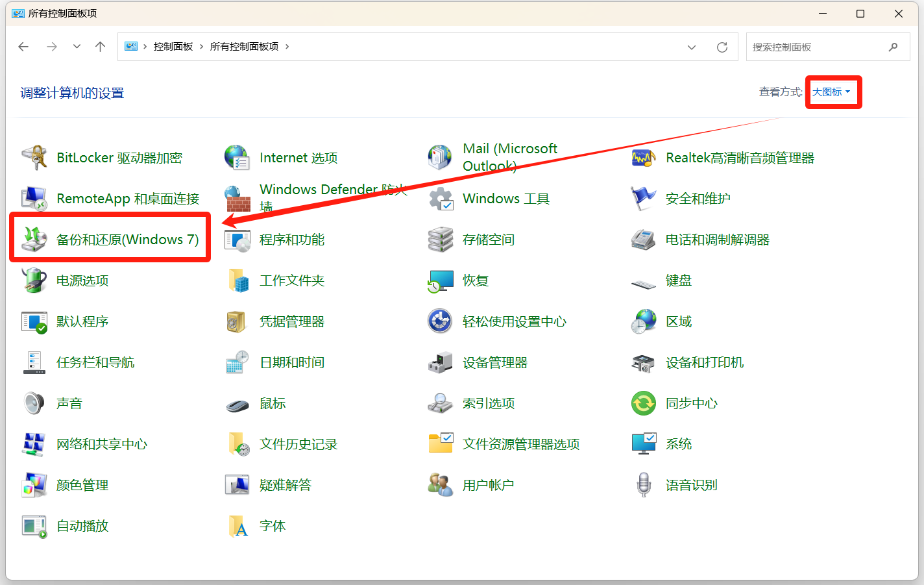Click 所有控制面板项 breadcrumb segment

(x=244, y=47)
